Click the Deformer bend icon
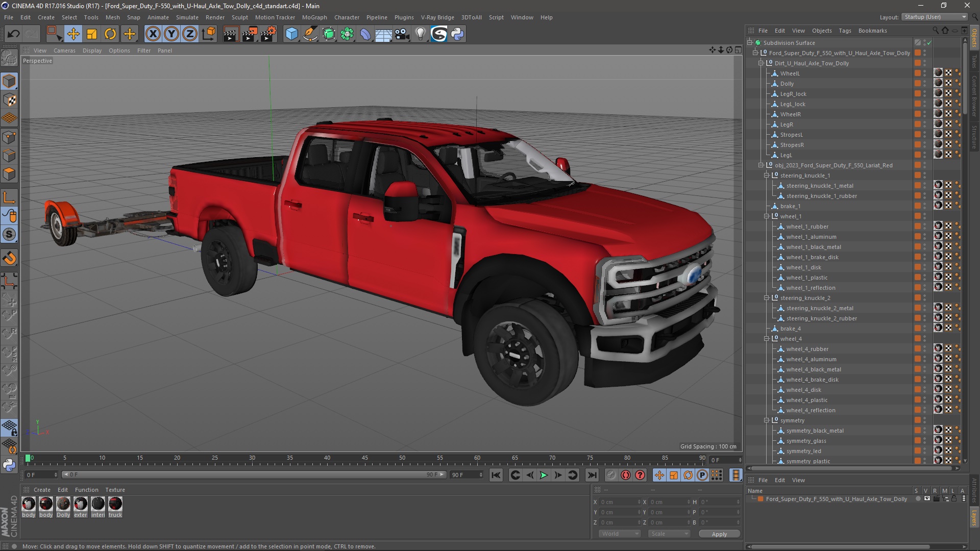The height and width of the screenshot is (551, 980). click(x=365, y=34)
